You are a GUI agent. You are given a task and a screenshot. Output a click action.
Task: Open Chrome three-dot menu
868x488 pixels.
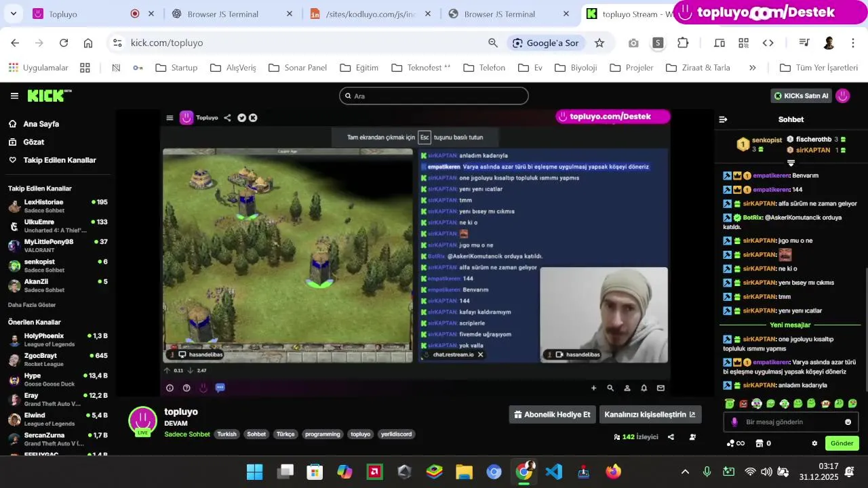[853, 43]
